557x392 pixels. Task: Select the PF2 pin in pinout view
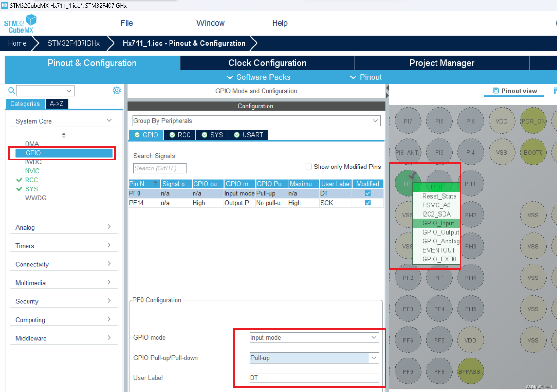(x=408, y=278)
